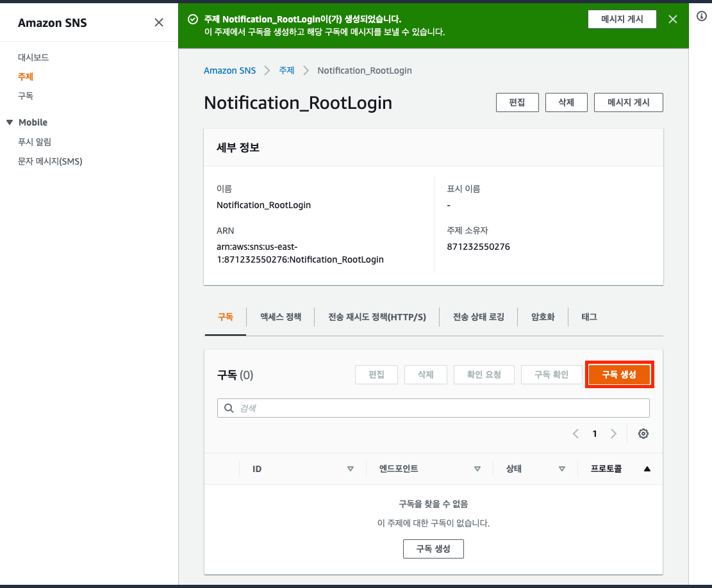This screenshot has height=588, width=712.
Task: Switch to 암호화 tab
Action: 543,316
